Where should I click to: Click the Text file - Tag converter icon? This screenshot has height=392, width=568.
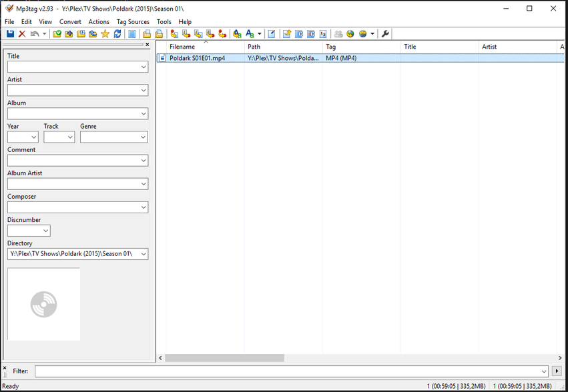tap(210, 33)
